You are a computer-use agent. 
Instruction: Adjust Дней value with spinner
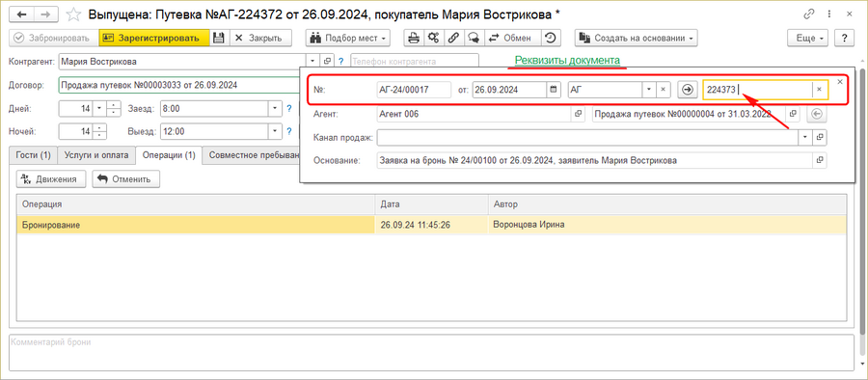point(113,109)
